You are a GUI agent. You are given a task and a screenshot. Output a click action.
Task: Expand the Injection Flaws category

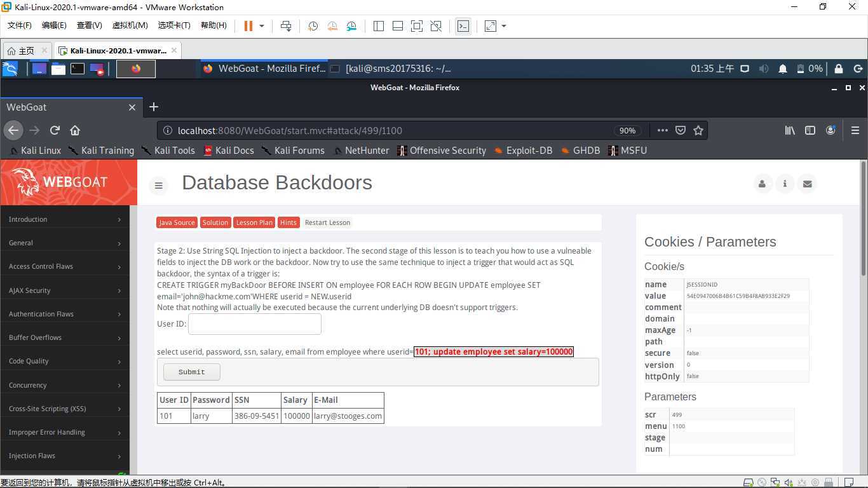[64, 456]
